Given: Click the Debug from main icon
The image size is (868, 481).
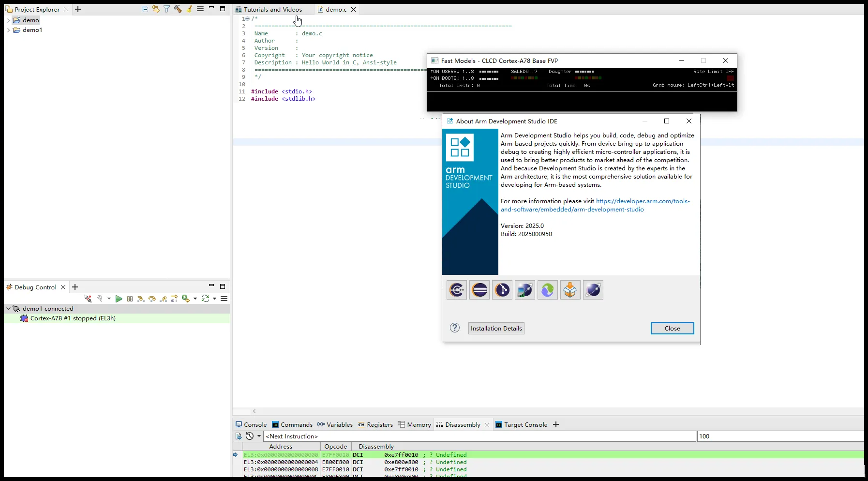Looking at the screenshot, I should point(186,299).
